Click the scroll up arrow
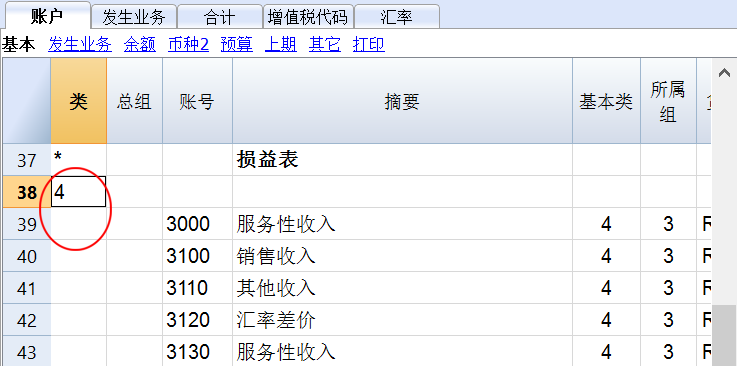This screenshot has width=737, height=366. (x=724, y=72)
